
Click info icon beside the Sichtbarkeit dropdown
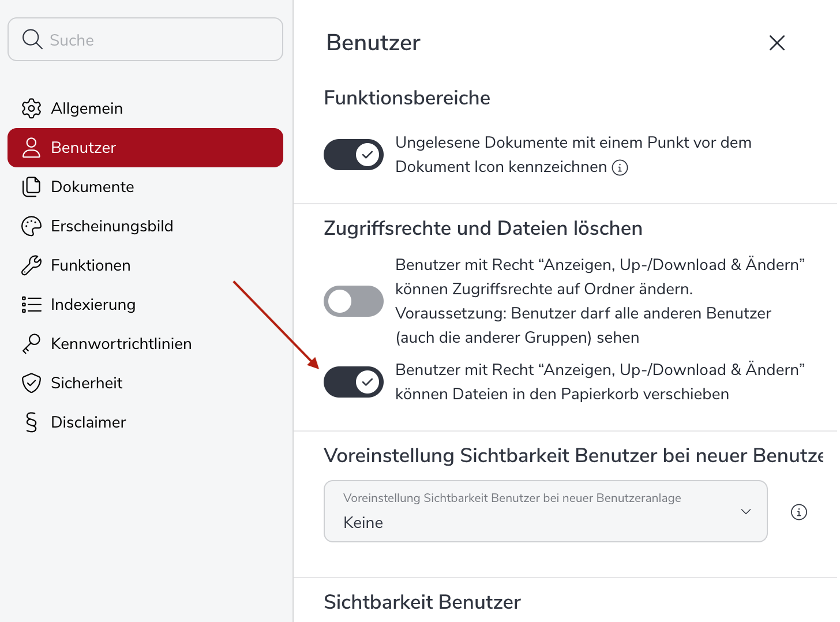tap(798, 512)
